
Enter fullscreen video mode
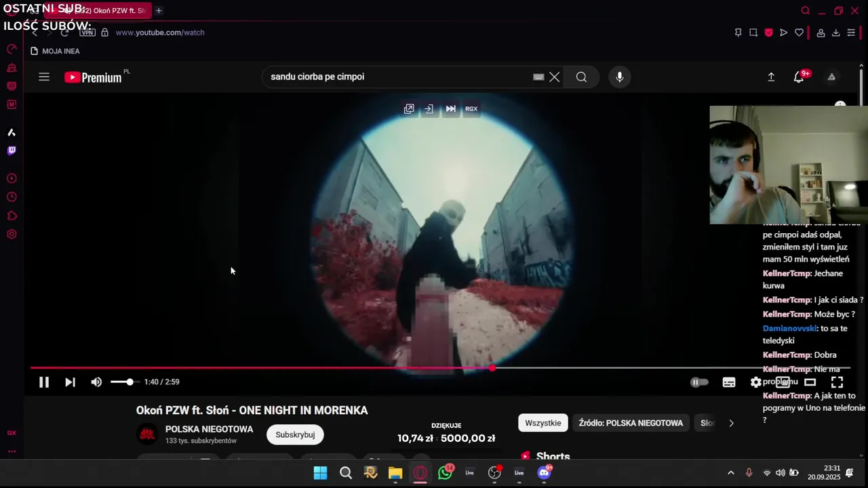coord(837,382)
